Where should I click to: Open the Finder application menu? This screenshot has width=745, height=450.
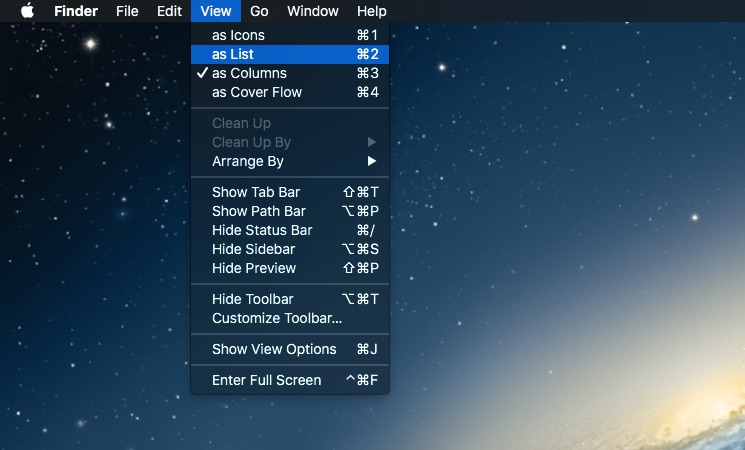pos(76,11)
